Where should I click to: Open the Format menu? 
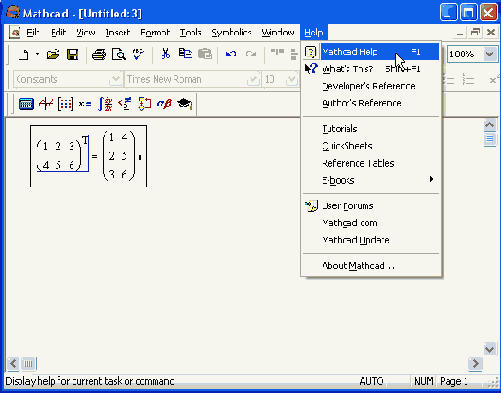[155, 33]
